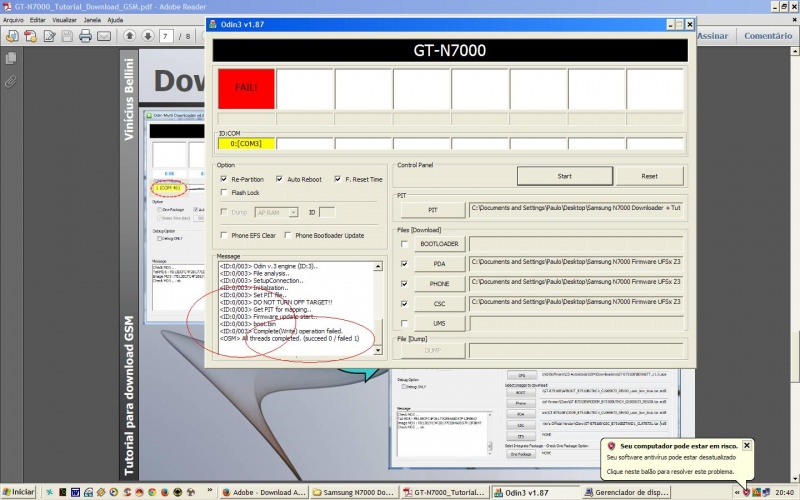The width and height of the screenshot is (800, 500).
Task: Click the PDA file path field
Action: [x=576, y=263]
